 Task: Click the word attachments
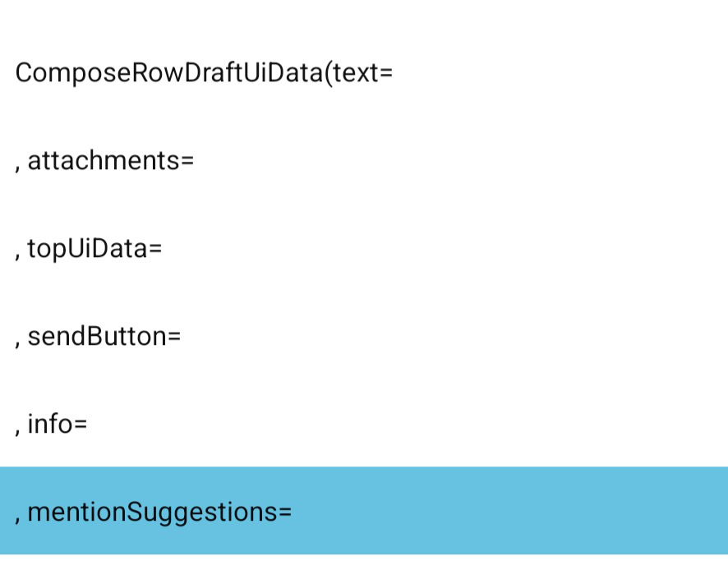coord(103,160)
